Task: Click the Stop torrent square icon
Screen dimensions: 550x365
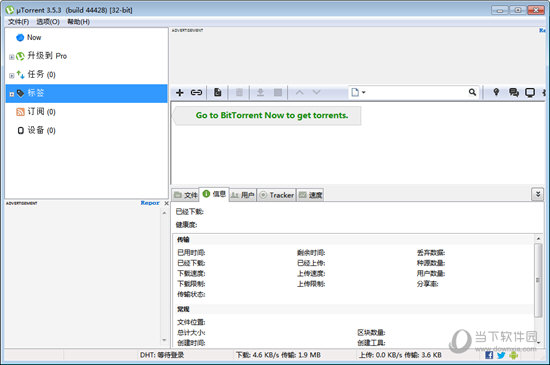Action: 278,92
